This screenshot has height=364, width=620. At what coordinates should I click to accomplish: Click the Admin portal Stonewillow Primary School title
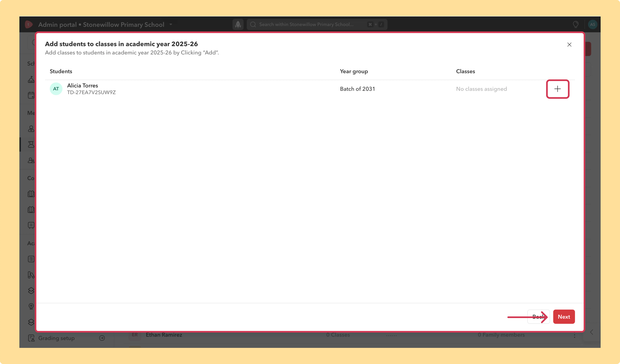(101, 25)
